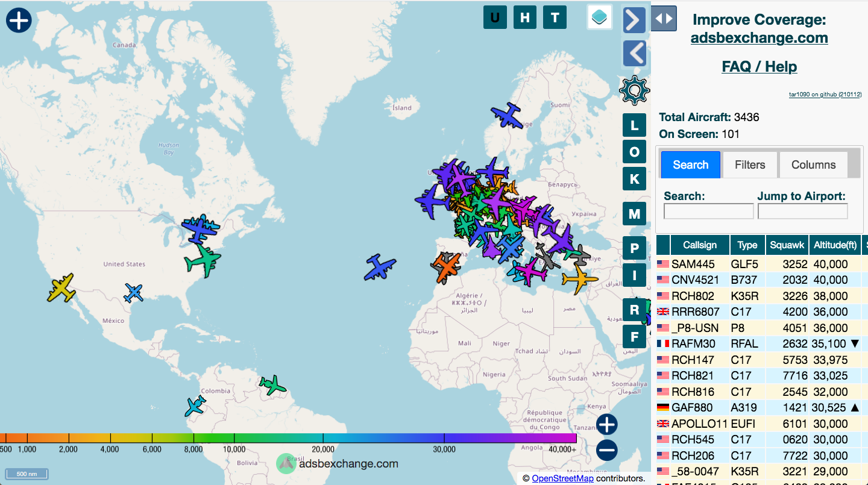
Task: Toggle the O map button
Action: pos(634,152)
